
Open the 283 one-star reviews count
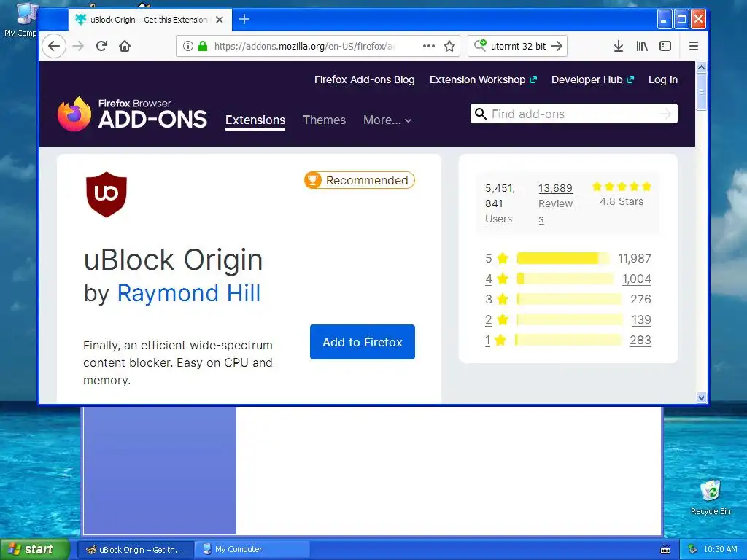pyautogui.click(x=640, y=341)
